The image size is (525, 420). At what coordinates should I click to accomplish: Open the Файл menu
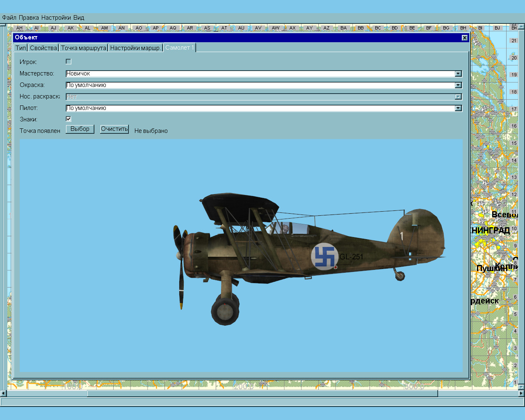click(x=9, y=18)
